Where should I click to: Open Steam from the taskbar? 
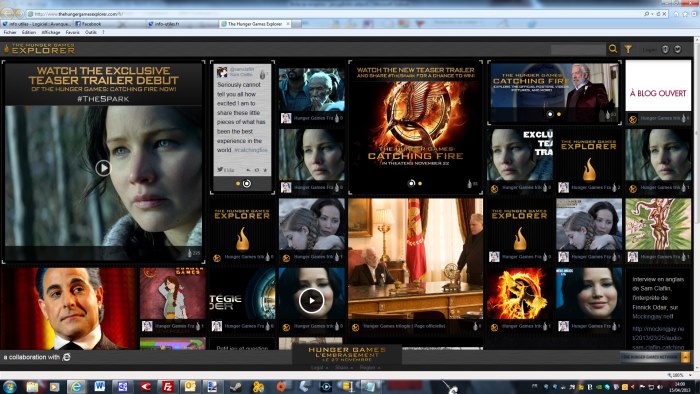pyautogui.click(x=236, y=386)
